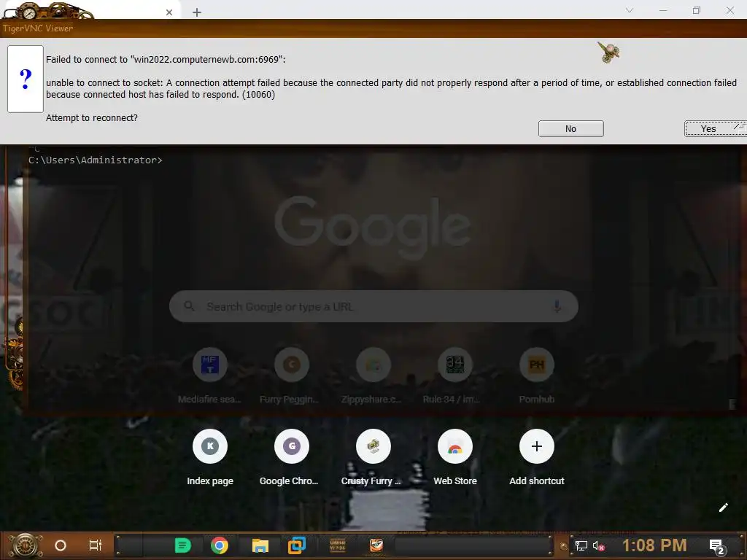The image size is (747, 560).
Task: Open notification center with 2 alerts
Action: tap(718, 546)
